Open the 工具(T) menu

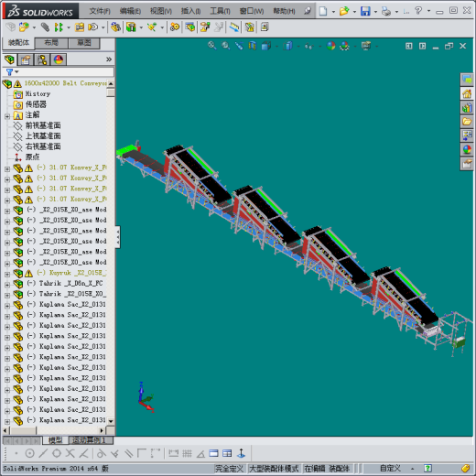(220, 11)
